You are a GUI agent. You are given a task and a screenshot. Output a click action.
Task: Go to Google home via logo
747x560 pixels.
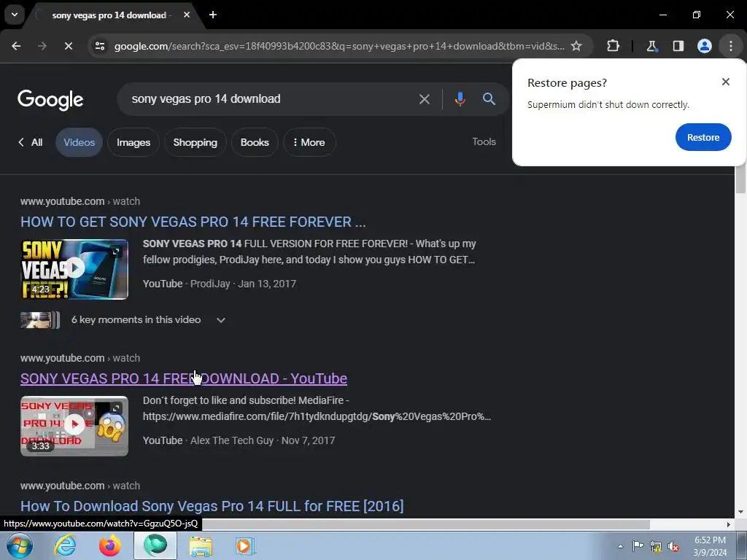coord(50,100)
